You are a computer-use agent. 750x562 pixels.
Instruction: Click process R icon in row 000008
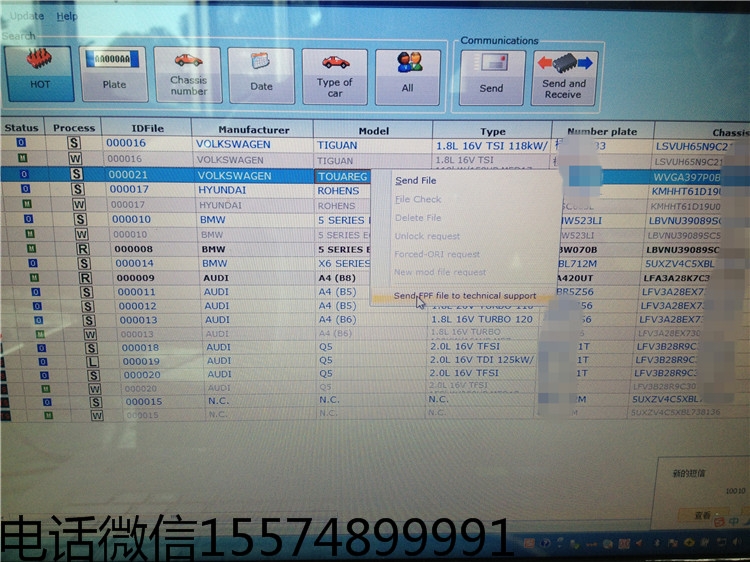[x=83, y=249]
